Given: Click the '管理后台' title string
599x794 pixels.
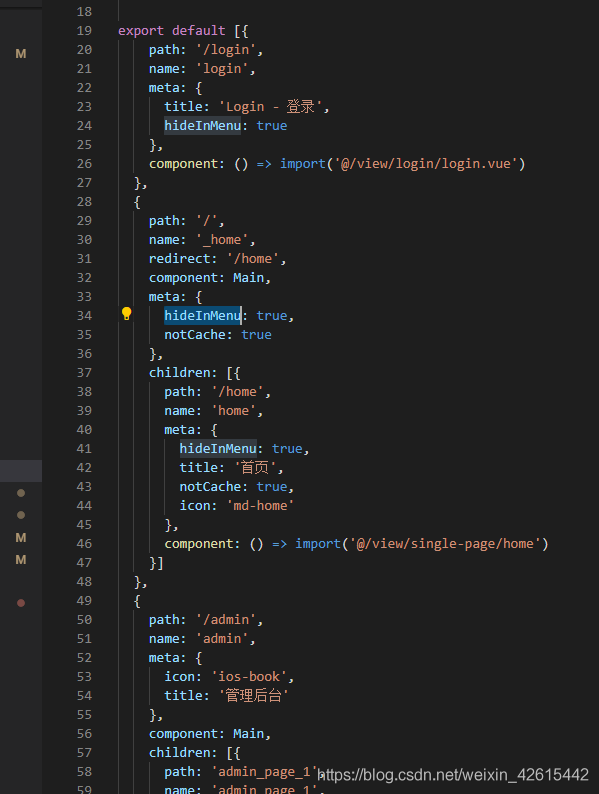Looking at the screenshot, I should (253, 695).
